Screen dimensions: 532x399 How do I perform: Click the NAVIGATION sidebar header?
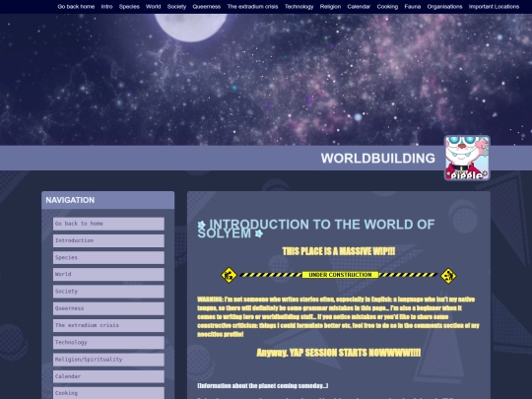pos(108,200)
